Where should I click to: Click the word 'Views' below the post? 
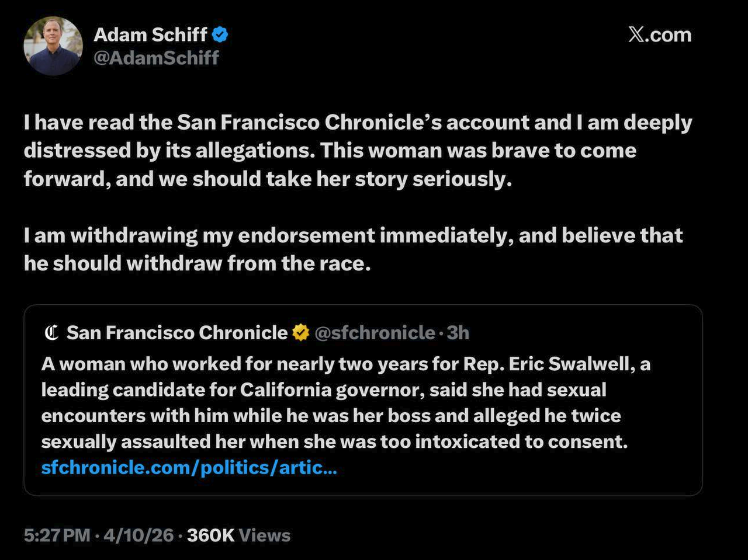265,535
